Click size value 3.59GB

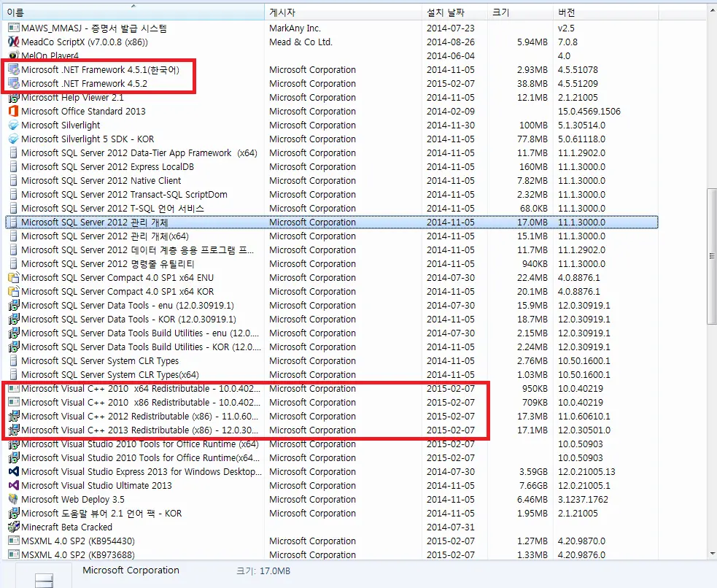[x=533, y=471]
